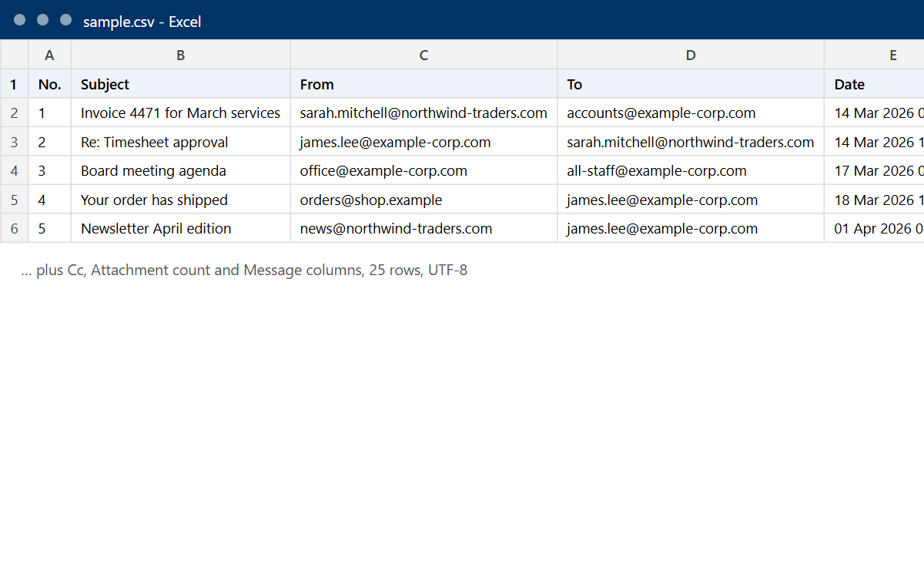Click the "To" header cell
This screenshot has height=578, width=924.
pyautogui.click(x=691, y=84)
